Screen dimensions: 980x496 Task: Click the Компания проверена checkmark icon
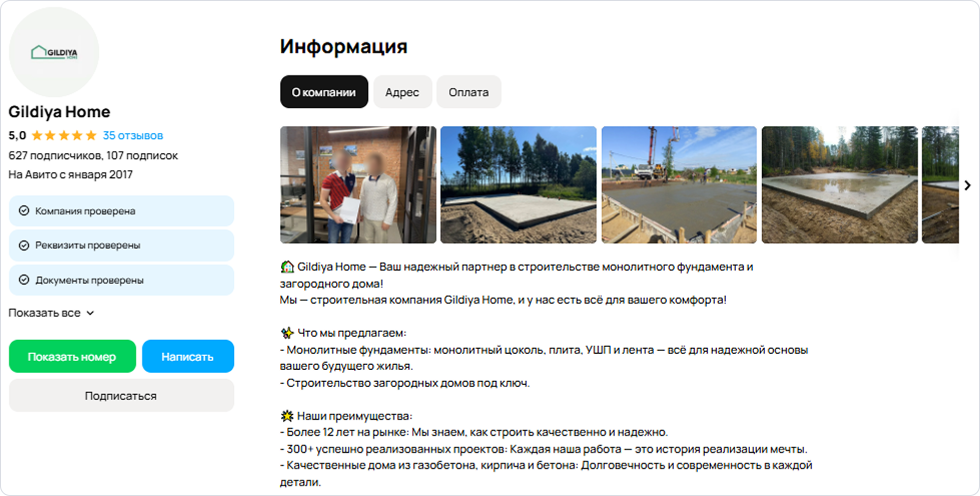[x=24, y=211]
